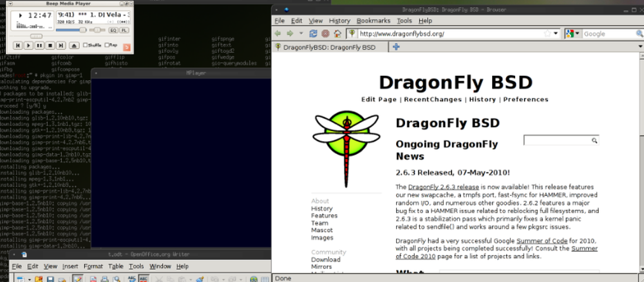Open browser Edit menu
Image resolution: width=644 pixels, height=282 pixels.
(x=296, y=21)
